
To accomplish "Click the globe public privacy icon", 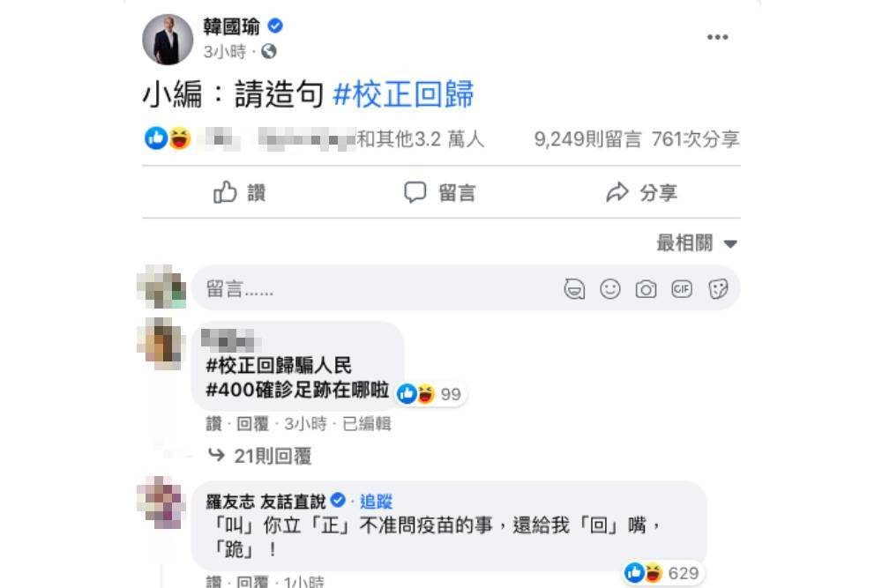I will [269, 52].
